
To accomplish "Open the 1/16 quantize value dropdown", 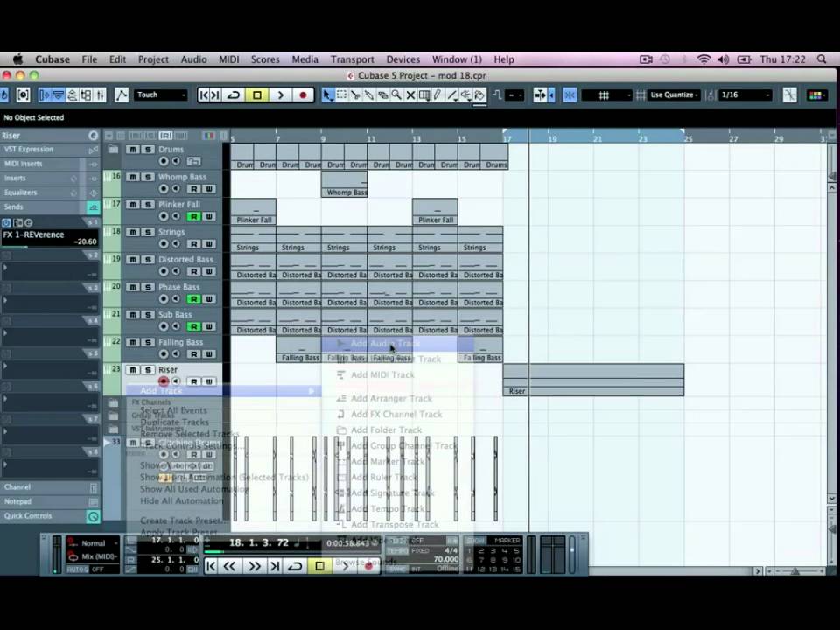I will [x=745, y=95].
